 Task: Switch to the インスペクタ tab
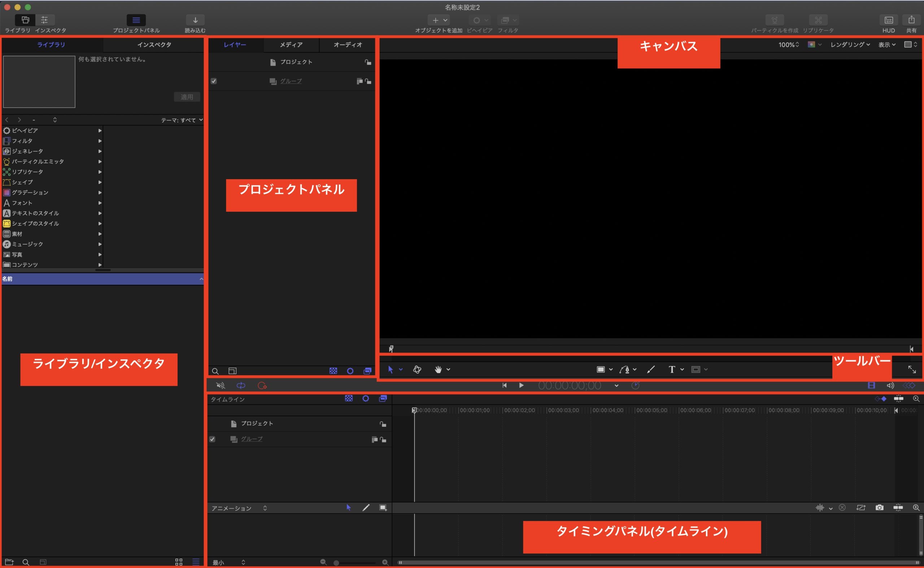154,45
